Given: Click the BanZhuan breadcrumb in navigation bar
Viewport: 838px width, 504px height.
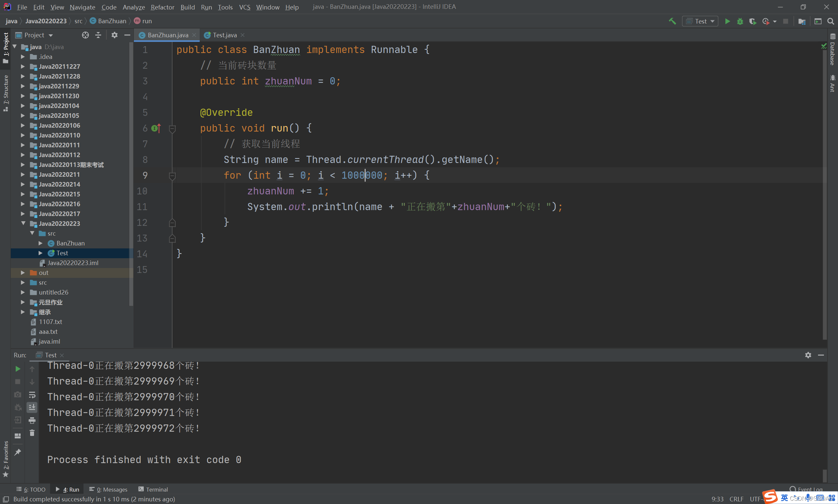Looking at the screenshot, I should pos(108,21).
